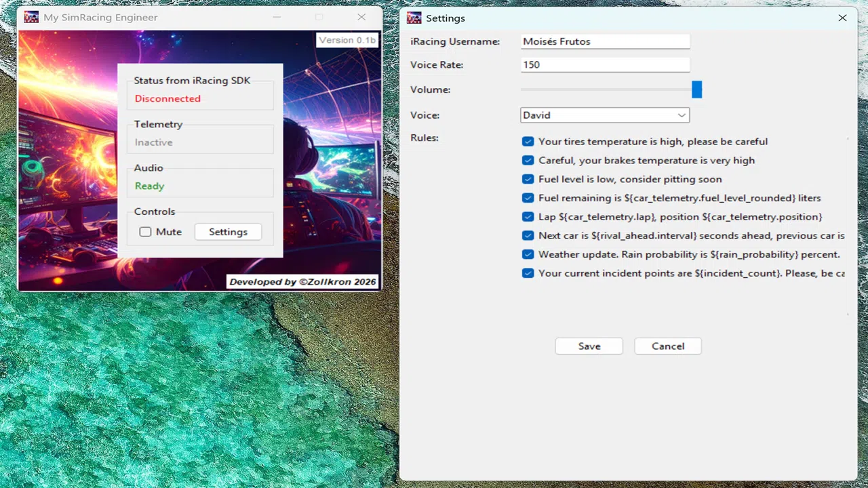Click the My SimRacing Engineer title bar app icon
Image resolution: width=868 pixels, height=488 pixels.
click(x=31, y=17)
